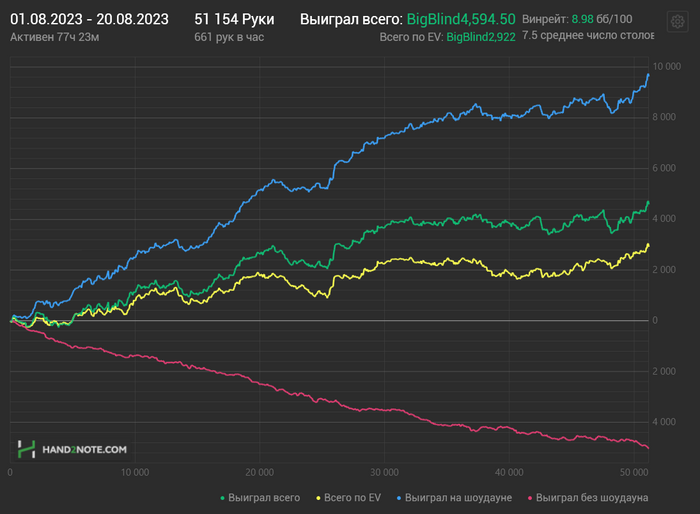Click the '40 000' x-axis label
Screen dimensions: 700x514
(x=509, y=472)
